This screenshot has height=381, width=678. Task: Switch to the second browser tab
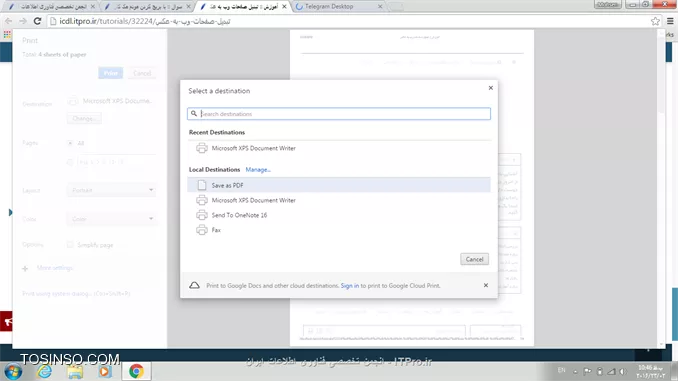(147, 6)
